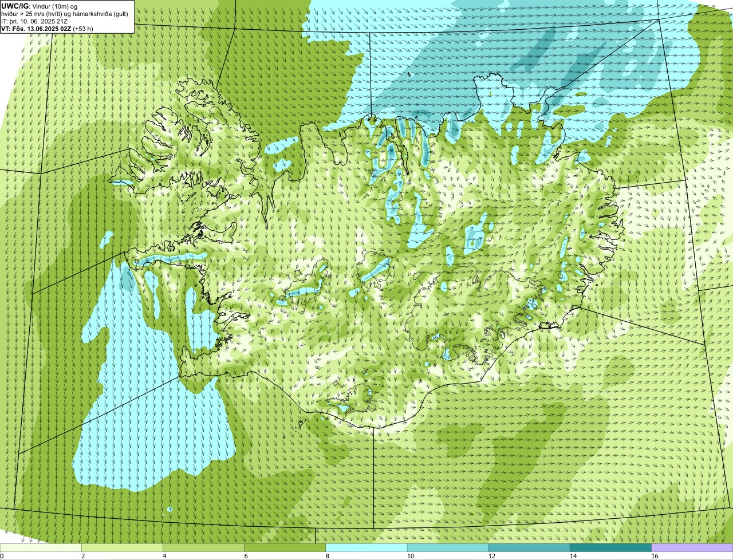Click the '16' scale label

(655, 556)
